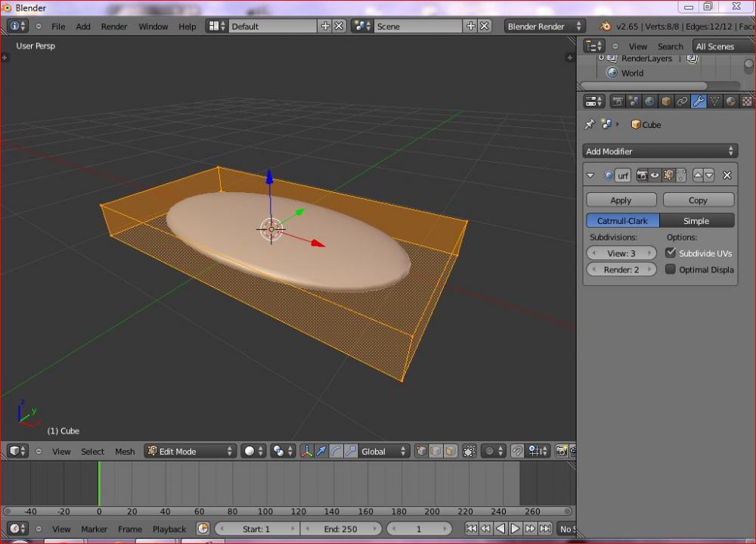
Task: Enable the Optimal Display checkbox
Action: [x=671, y=269]
